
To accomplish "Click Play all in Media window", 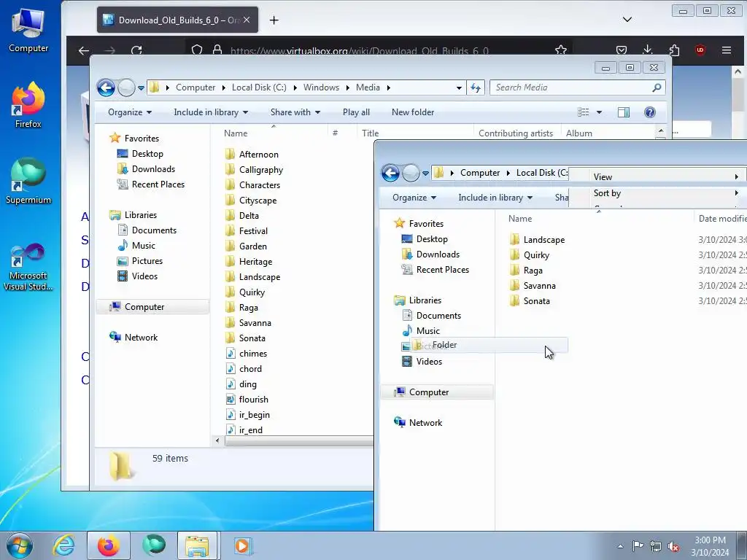I will 356,112.
